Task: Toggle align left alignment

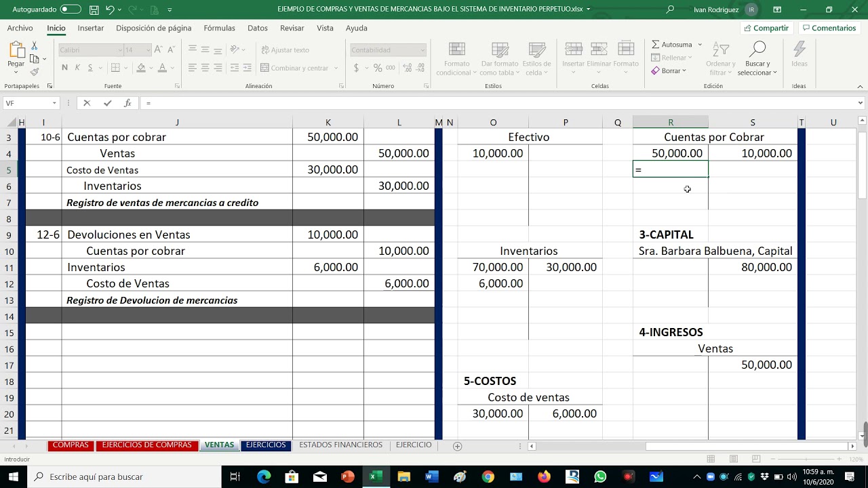Action: (193, 68)
